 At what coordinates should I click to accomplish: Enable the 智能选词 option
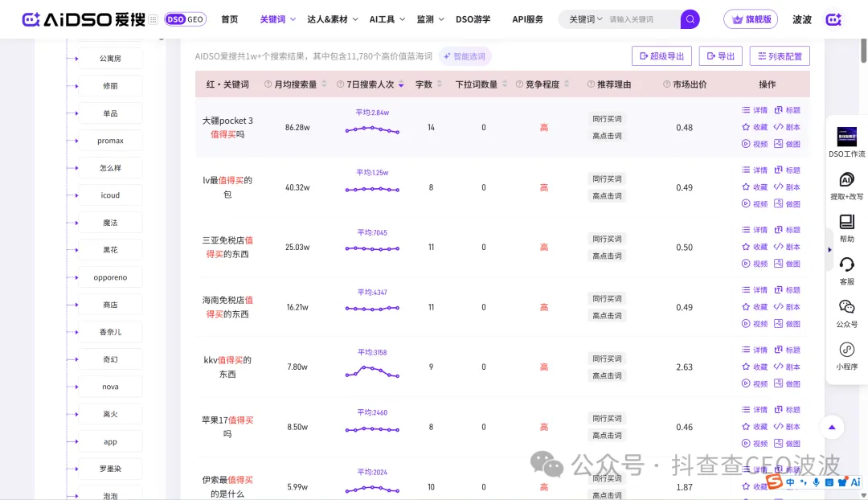click(465, 55)
